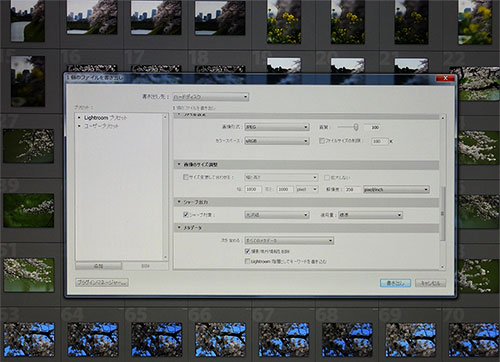Click the preset list scroll up arrow
Viewport: 500px width, 362px height.
165,117
